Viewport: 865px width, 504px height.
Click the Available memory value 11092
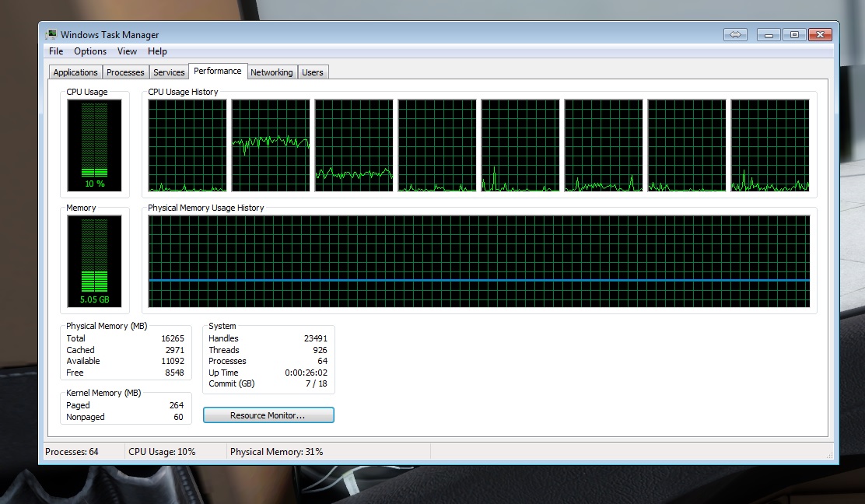point(173,361)
